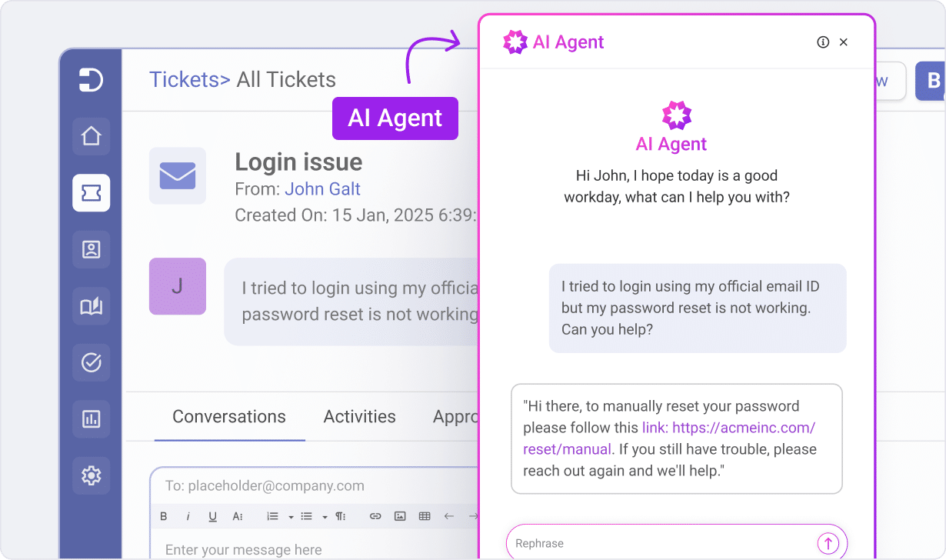Toggle italic formatting in the editor
The height and width of the screenshot is (560, 946).
(x=188, y=516)
